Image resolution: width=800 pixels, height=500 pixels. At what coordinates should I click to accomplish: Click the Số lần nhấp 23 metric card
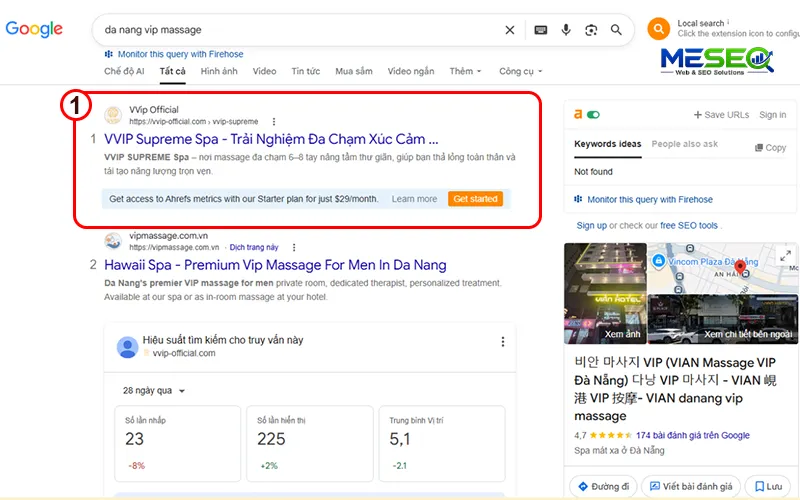178,443
